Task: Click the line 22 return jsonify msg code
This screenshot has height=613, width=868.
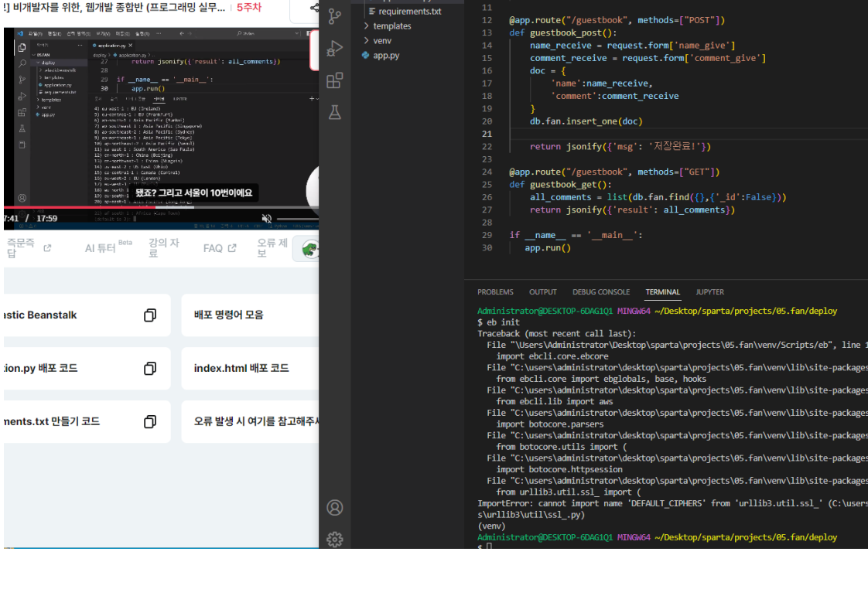Action: coord(620,147)
